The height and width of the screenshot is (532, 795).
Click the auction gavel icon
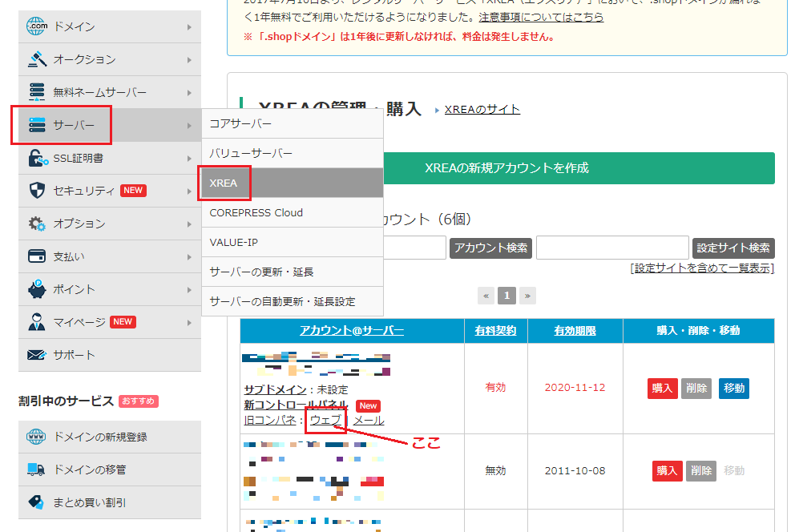pos(36,58)
